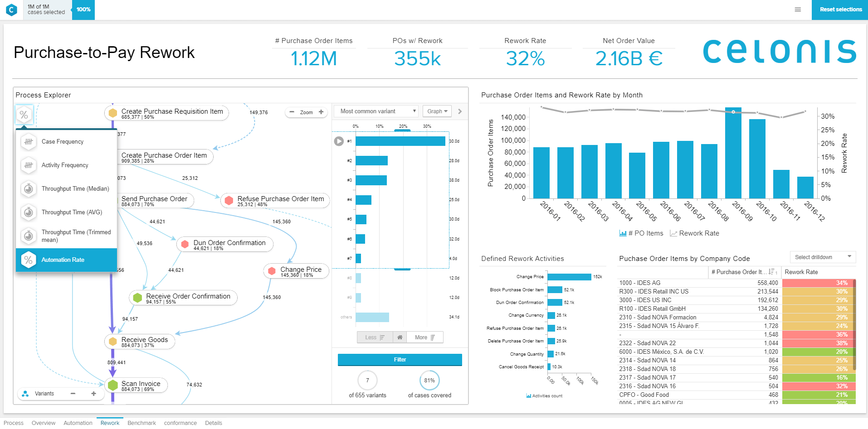Choose Throughput Time (Median) option
The image size is (868, 429).
coord(66,189)
